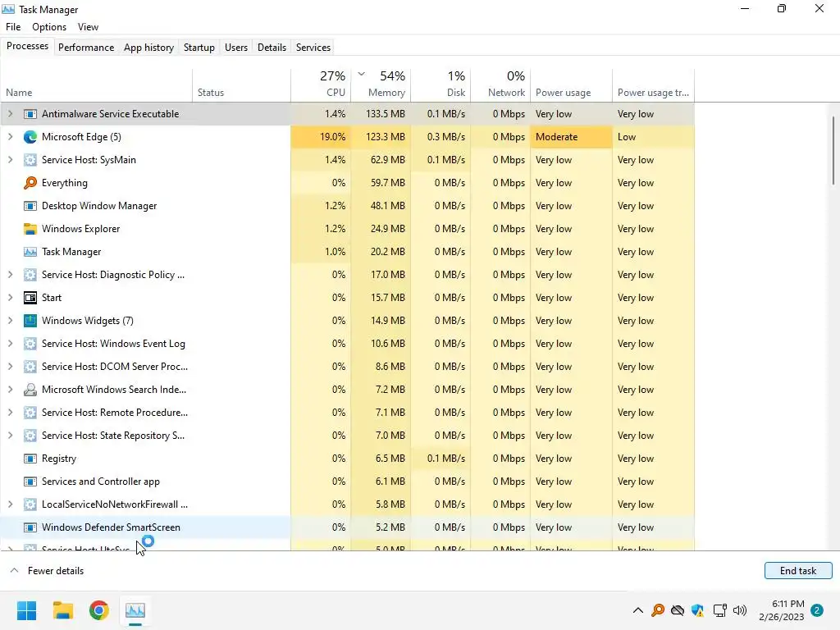This screenshot has width=840, height=630.
Task: Sort processes by Disk column header
Action: 441,84
